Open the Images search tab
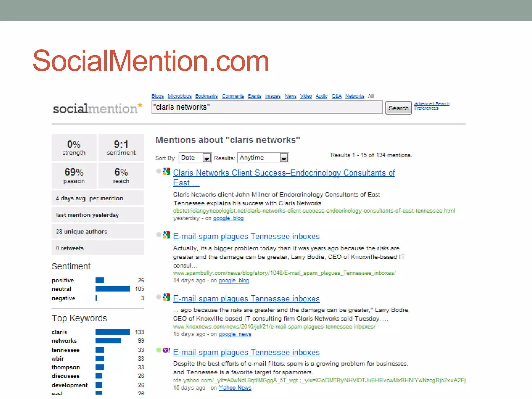Screen dimensions: 532x399 pyautogui.click(x=273, y=96)
